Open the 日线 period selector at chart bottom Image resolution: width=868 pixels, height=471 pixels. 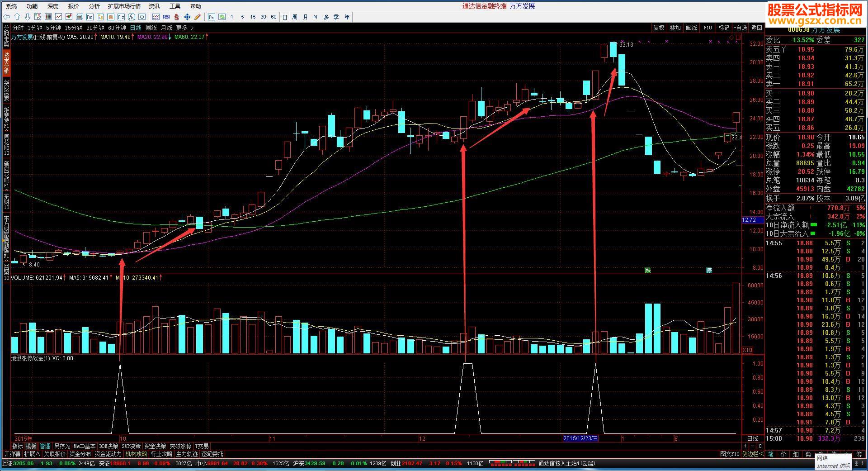coord(752,438)
